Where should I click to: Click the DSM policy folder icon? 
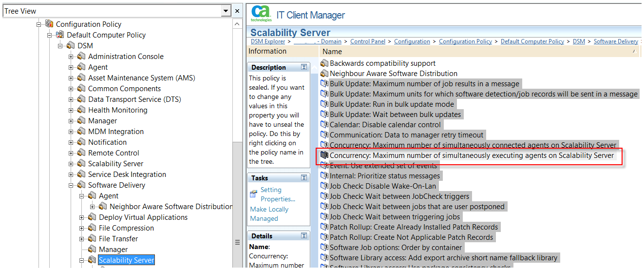pos(71,45)
